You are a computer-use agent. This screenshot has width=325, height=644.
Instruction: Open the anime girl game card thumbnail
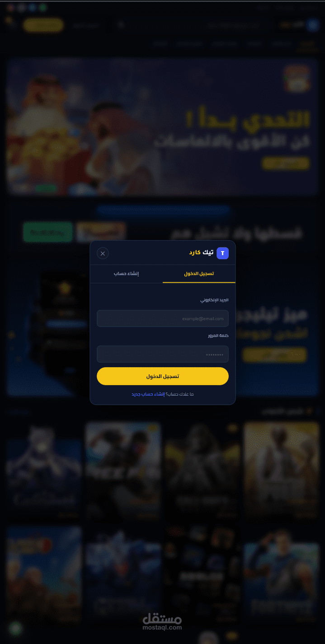[44, 471]
